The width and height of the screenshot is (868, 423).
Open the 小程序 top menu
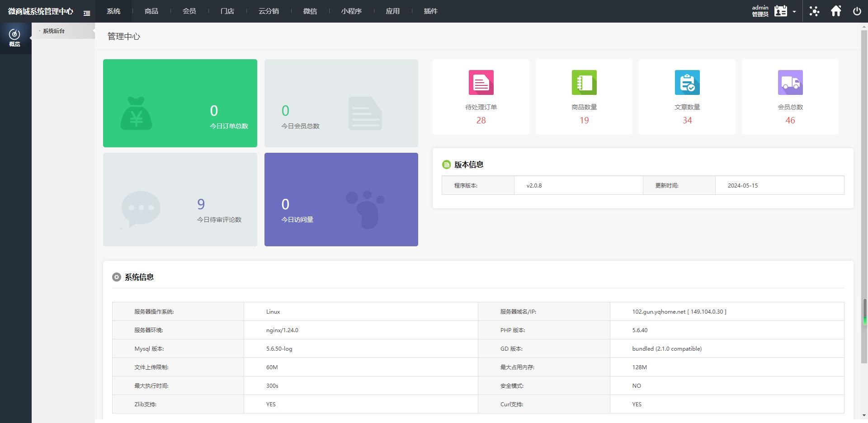[351, 11]
